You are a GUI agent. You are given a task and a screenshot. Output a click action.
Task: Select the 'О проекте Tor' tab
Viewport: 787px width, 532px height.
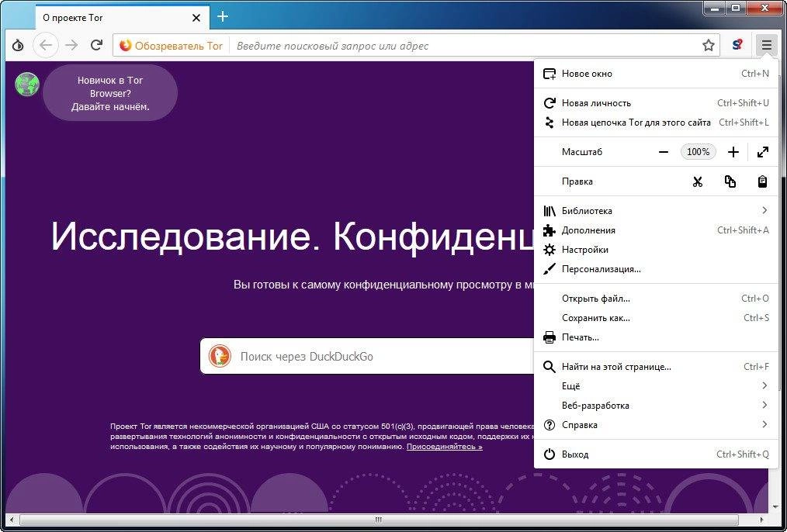coord(121,18)
